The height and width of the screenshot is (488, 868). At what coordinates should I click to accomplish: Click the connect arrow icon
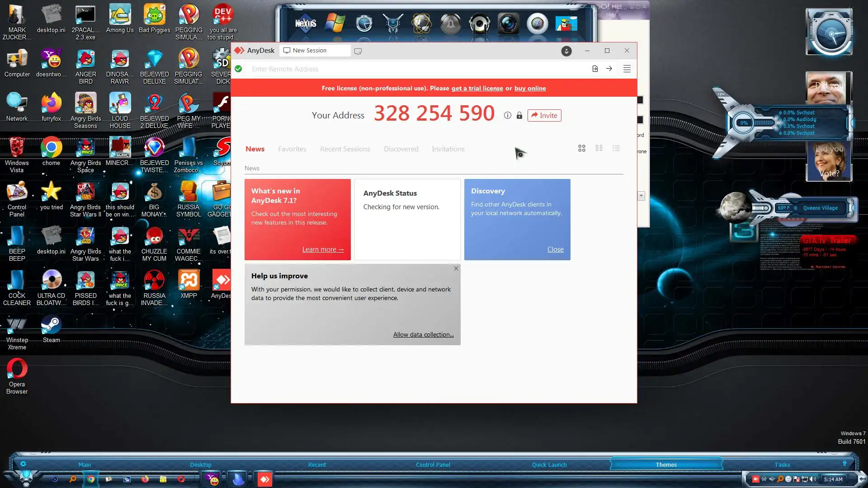(x=609, y=69)
